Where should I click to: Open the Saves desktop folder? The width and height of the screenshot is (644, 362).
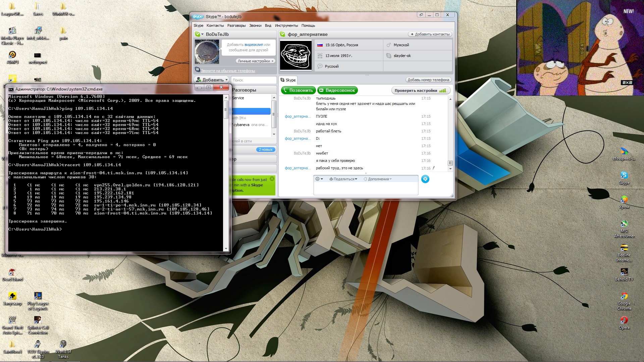click(x=38, y=9)
